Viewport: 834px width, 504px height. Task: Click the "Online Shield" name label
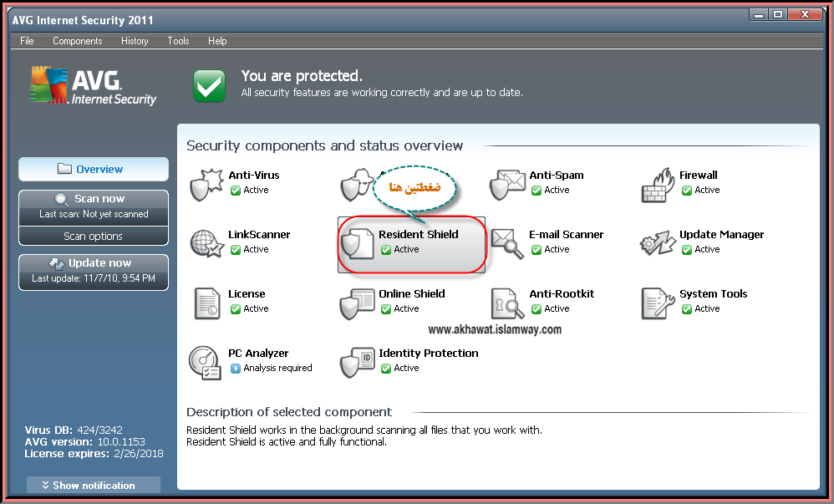coord(412,293)
